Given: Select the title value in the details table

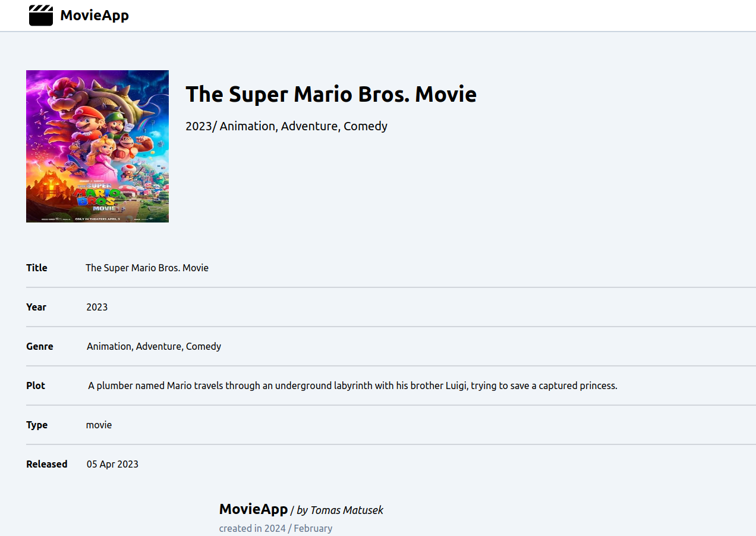Looking at the screenshot, I should [x=147, y=268].
